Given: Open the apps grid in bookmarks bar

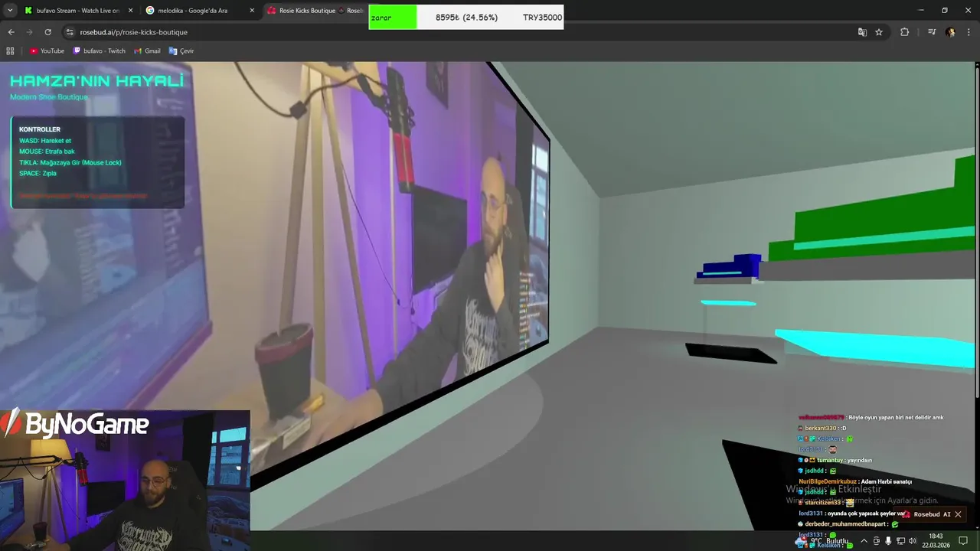Looking at the screenshot, I should point(10,51).
